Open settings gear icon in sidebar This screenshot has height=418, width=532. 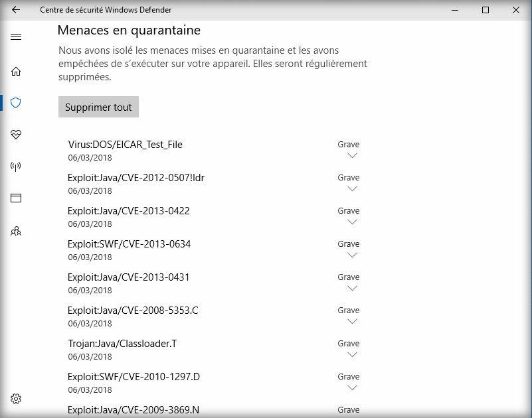[x=16, y=399]
